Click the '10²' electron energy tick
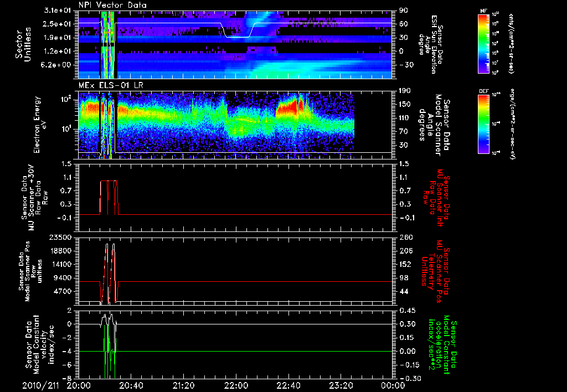This screenshot has width=567, height=392. coord(65,100)
